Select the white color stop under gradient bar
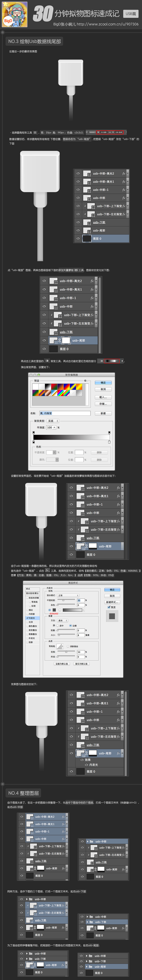This screenshot has width=142, height=980. 109,442
